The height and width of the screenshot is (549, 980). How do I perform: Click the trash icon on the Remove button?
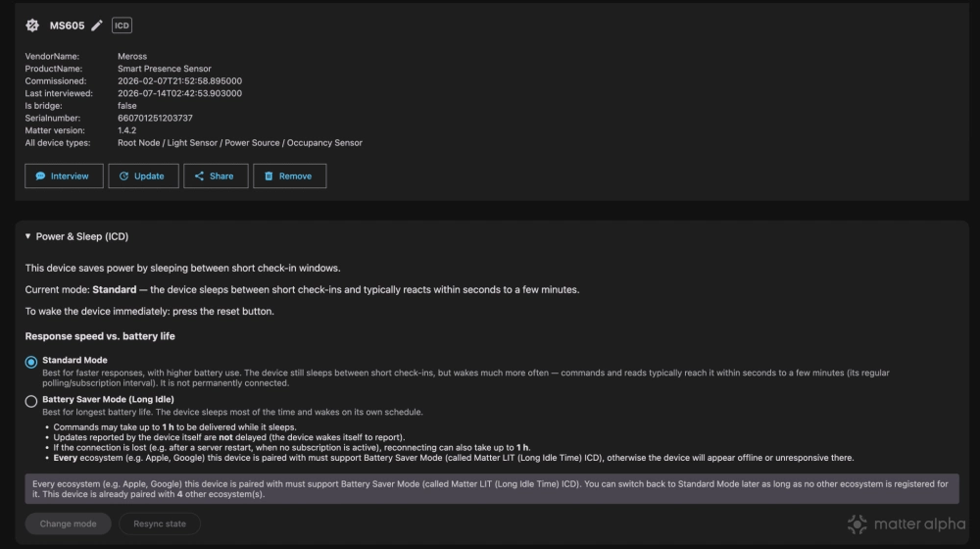pyautogui.click(x=269, y=175)
